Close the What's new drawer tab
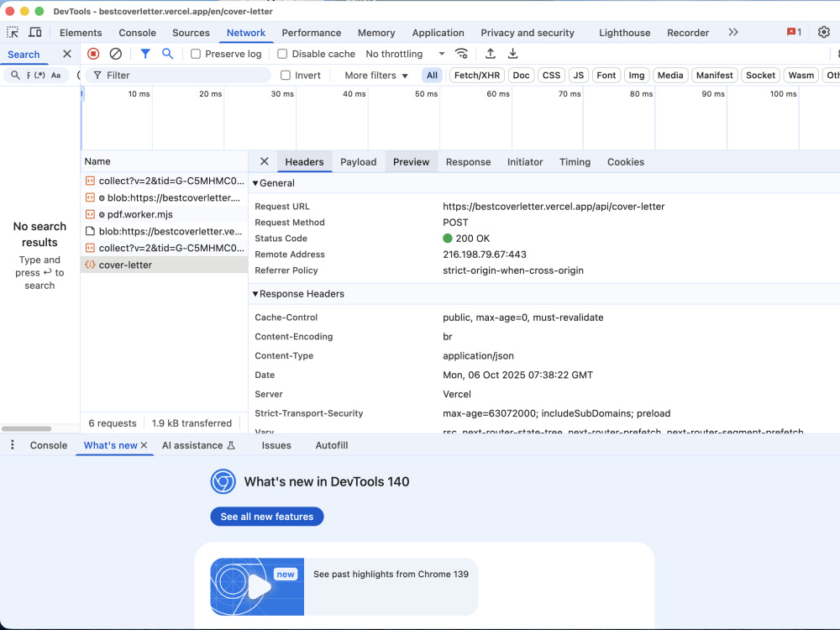This screenshot has width=840, height=630. pyautogui.click(x=144, y=445)
